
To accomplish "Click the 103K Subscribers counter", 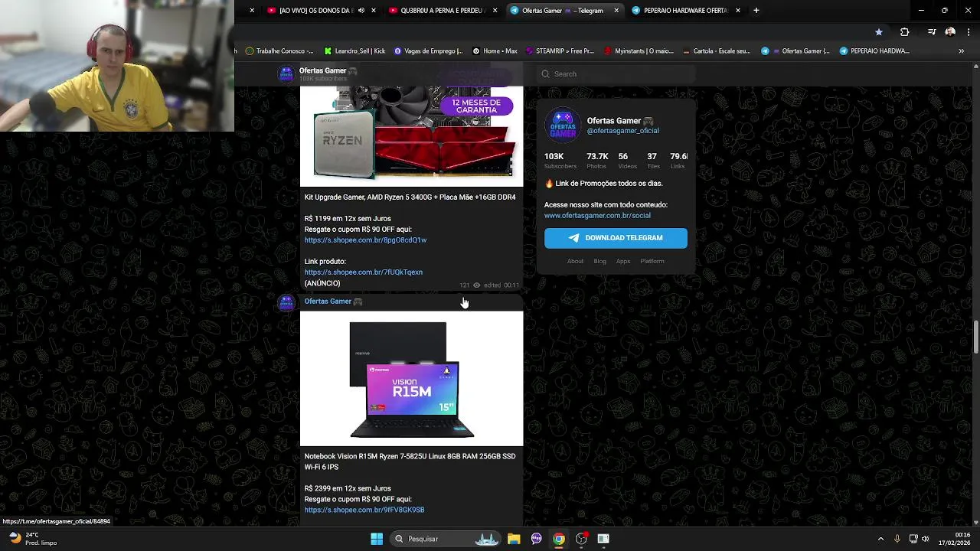I will (x=560, y=161).
